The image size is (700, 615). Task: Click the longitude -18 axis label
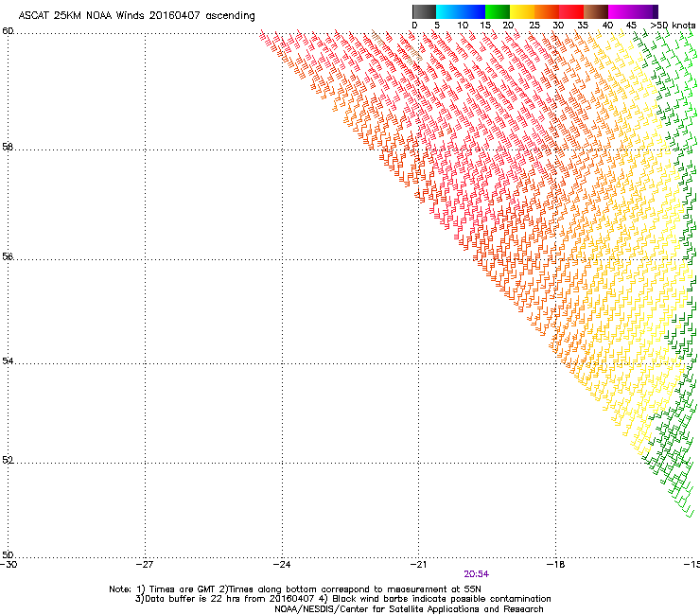tap(556, 565)
